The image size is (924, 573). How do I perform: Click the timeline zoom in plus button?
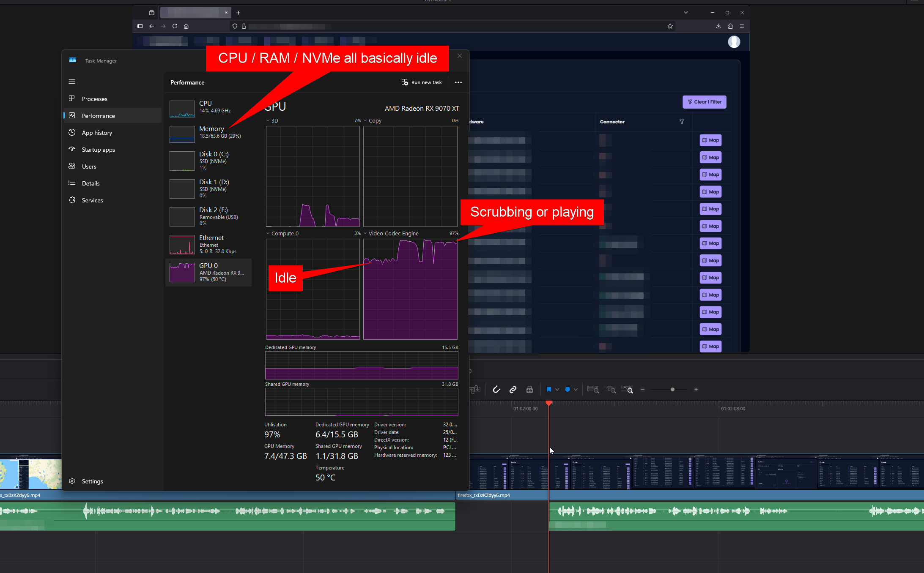(696, 390)
